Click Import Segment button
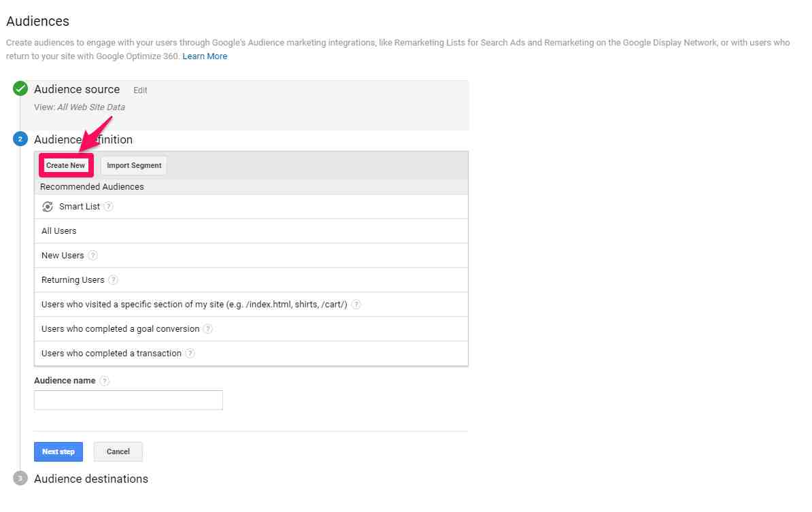 click(134, 165)
